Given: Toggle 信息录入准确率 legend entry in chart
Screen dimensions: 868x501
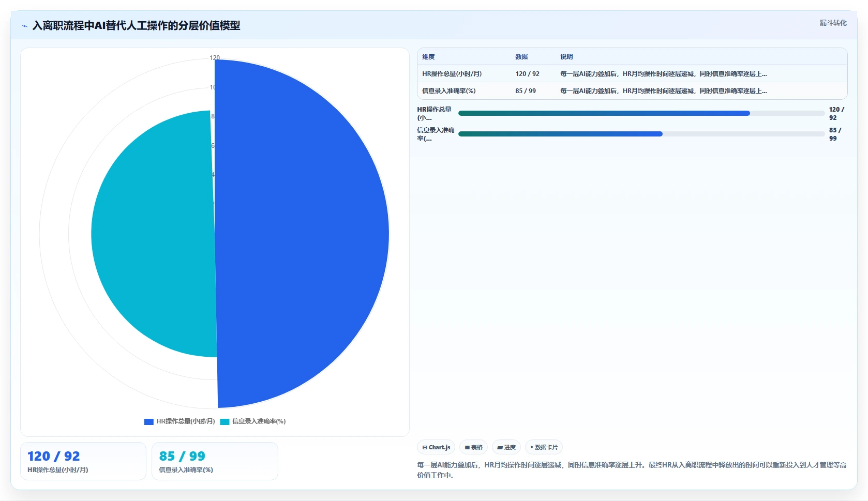Looking at the screenshot, I should pyautogui.click(x=253, y=421).
